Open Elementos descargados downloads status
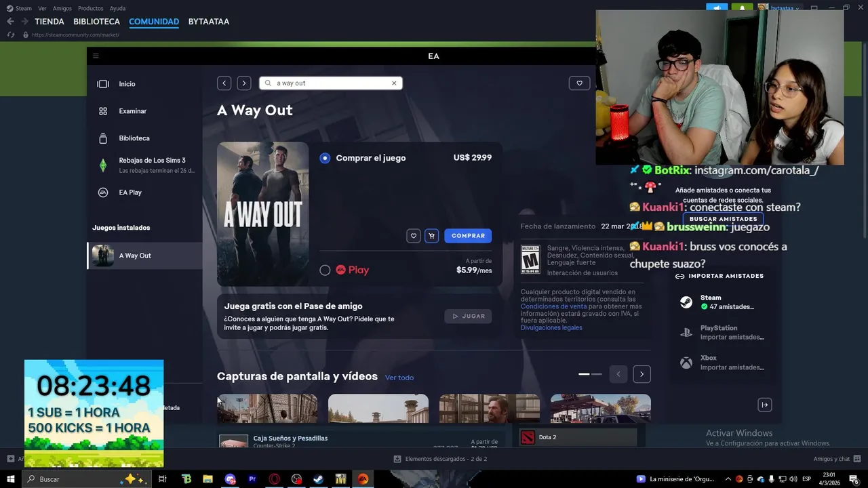Image resolution: width=868 pixels, height=488 pixels. tap(440, 459)
